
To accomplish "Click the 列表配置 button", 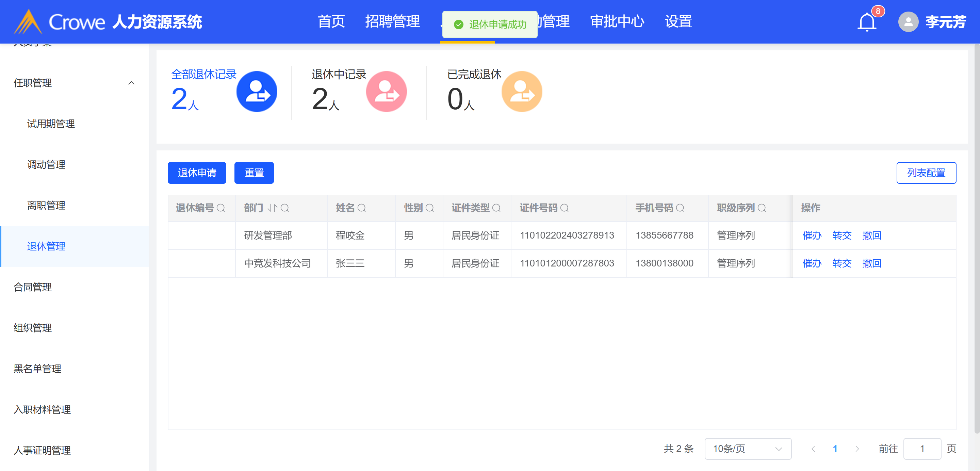I will (x=926, y=173).
